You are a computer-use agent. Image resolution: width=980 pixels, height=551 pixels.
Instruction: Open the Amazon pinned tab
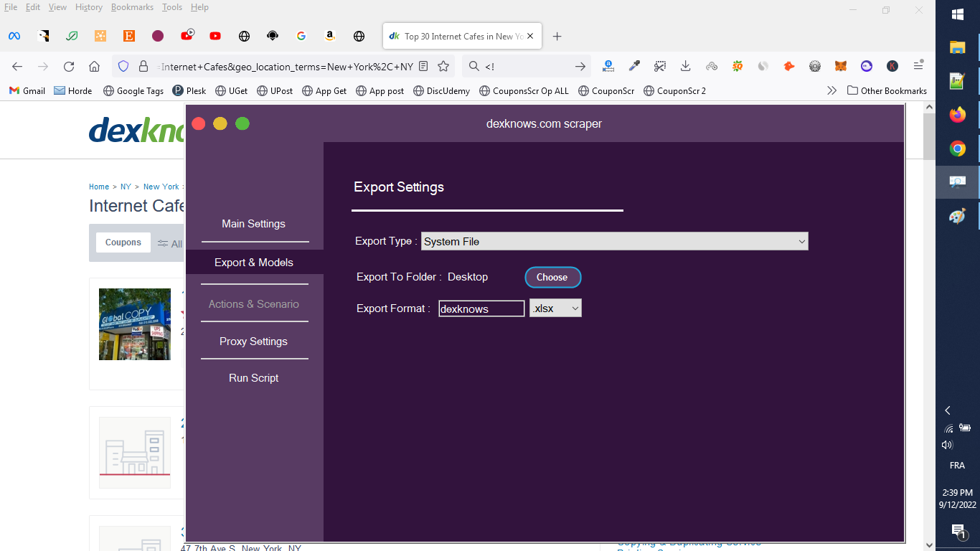[x=330, y=36]
